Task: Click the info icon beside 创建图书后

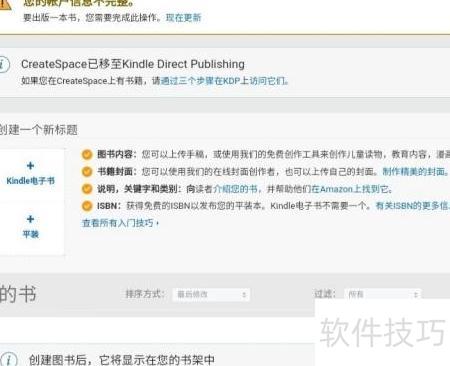Action: click(8, 360)
